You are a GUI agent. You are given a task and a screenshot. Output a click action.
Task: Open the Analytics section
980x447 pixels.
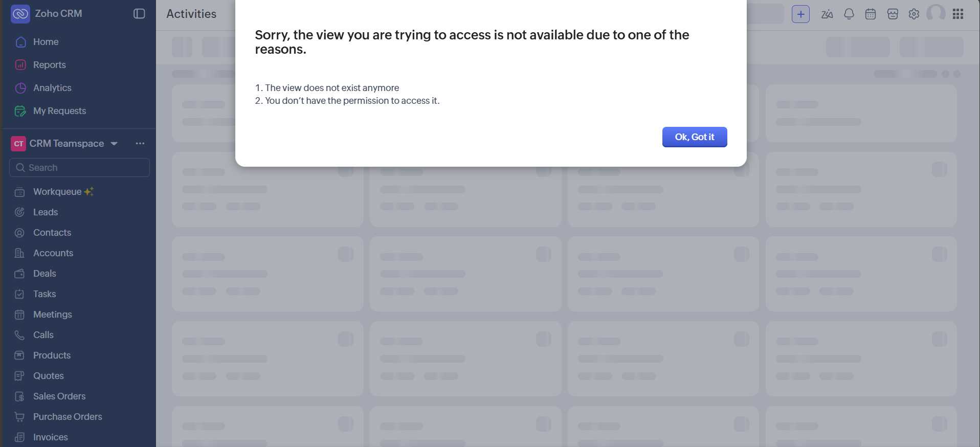[x=52, y=88]
